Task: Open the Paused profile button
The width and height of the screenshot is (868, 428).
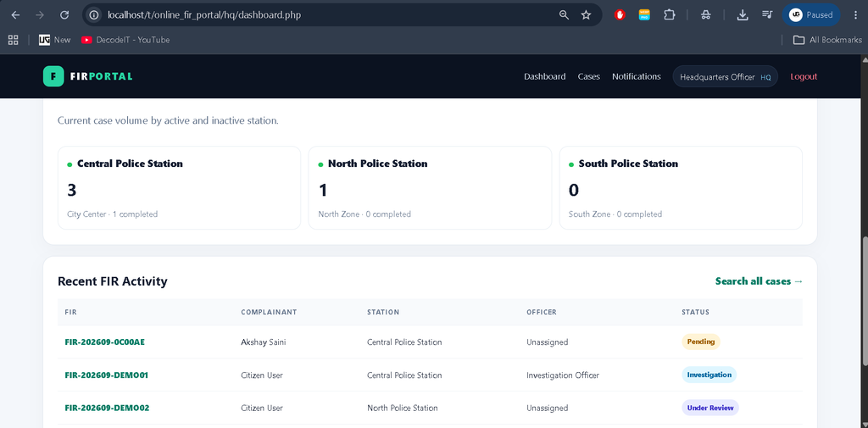Action: click(x=811, y=15)
